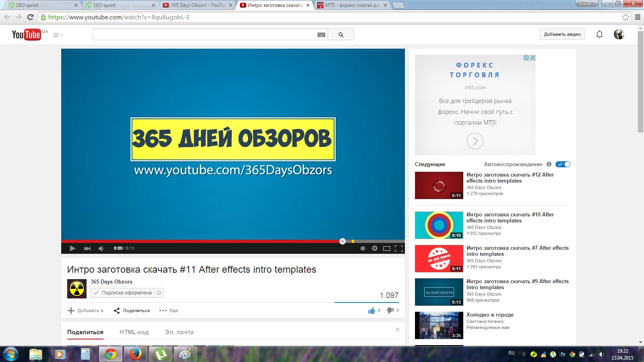Open Интро заготовка скачать #9 video title
The image size is (644, 362).
[518, 284]
